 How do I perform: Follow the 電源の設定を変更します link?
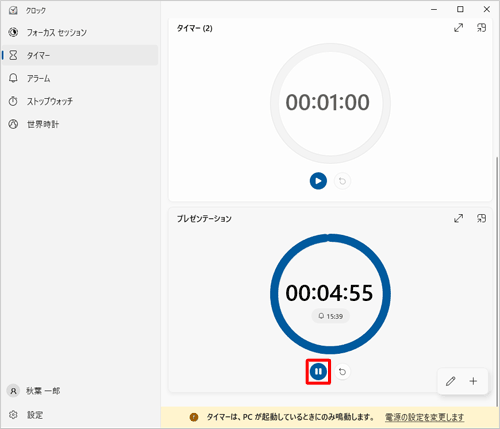point(424,417)
